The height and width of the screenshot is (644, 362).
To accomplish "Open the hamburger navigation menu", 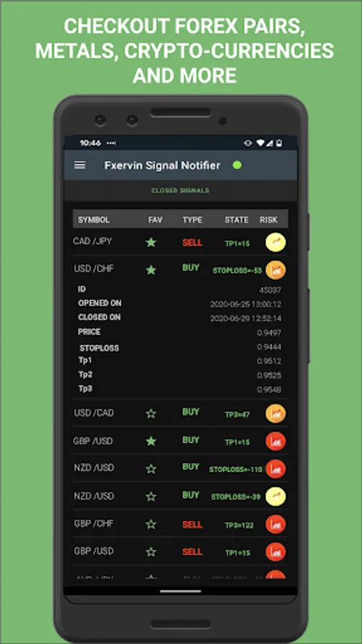I will coord(79,165).
